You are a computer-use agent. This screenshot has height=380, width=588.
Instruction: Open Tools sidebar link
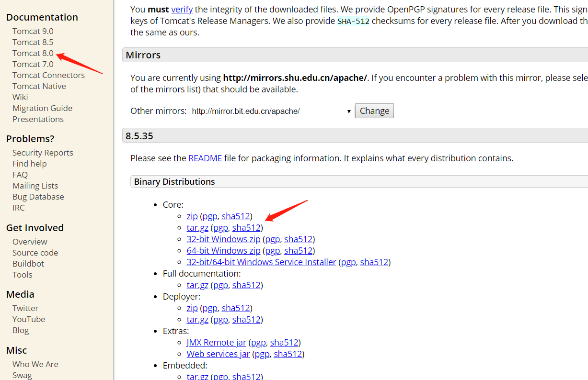click(23, 275)
